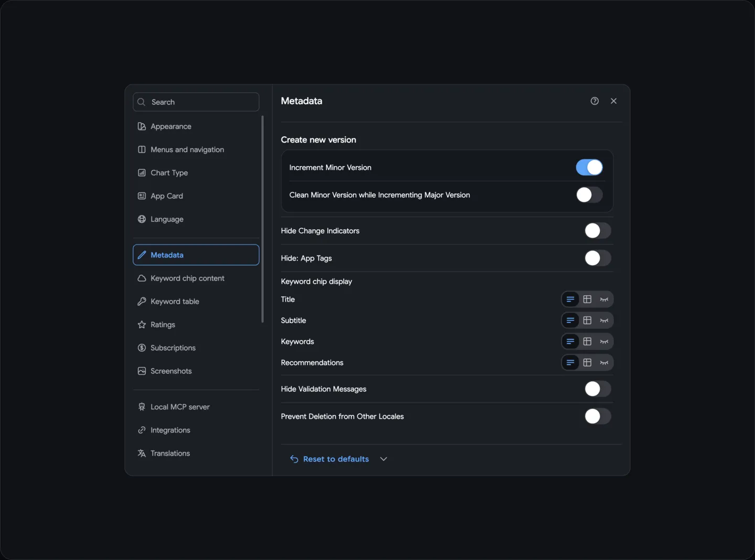Select table display icon for Subtitle
Image resolution: width=755 pixels, height=560 pixels.
(x=587, y=320)
